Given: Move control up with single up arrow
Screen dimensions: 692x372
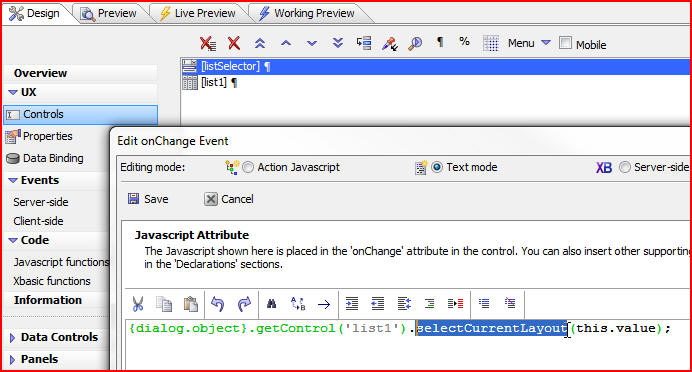Looking at the screenshot, I should coord(286,43).
